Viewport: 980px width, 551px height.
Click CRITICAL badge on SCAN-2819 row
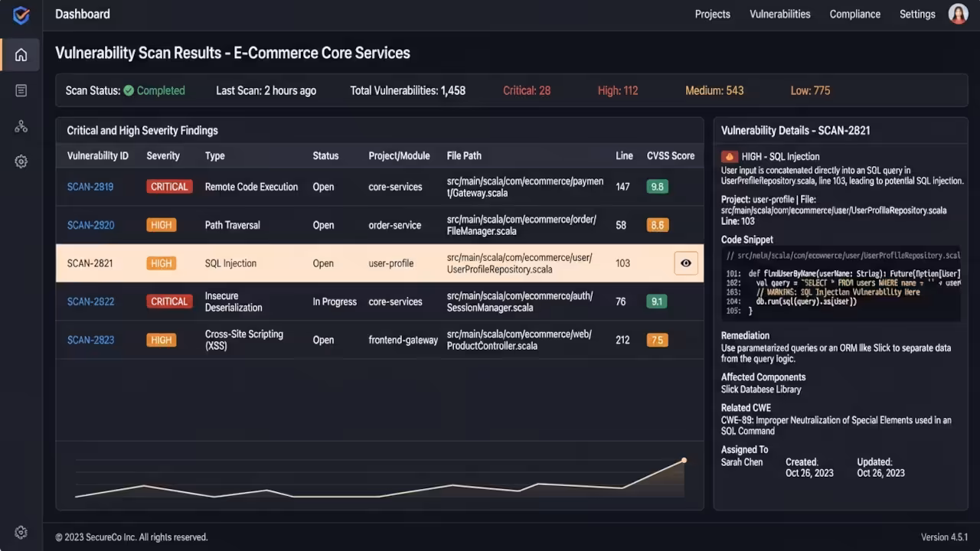pyautogui.click(x=169, y=187)
